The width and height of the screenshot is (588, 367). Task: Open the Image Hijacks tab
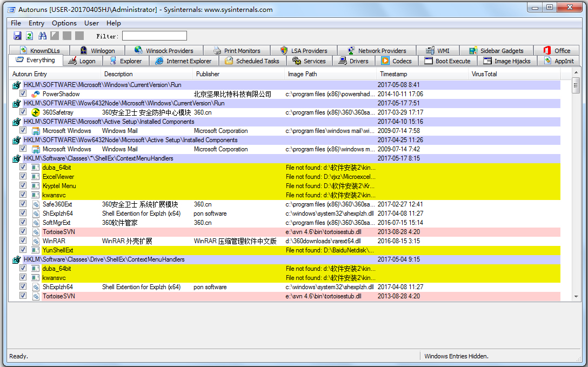[507, 61]
